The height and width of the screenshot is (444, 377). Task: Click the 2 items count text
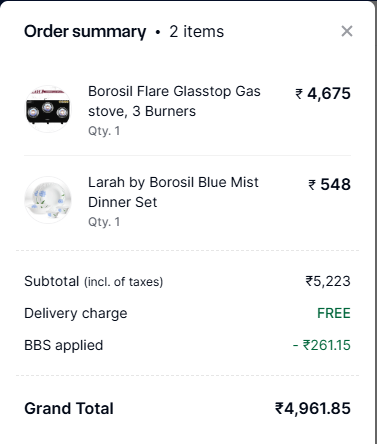coord(197,32)
